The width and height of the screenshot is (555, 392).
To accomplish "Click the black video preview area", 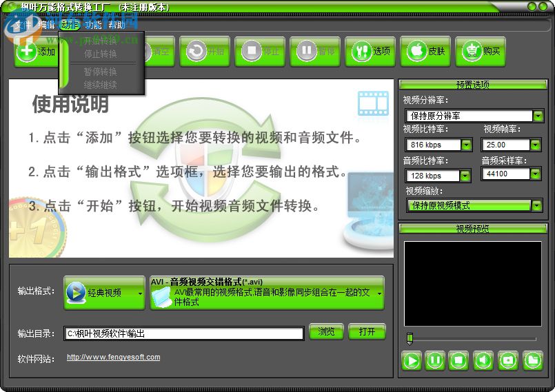I will tap(472, 284).
